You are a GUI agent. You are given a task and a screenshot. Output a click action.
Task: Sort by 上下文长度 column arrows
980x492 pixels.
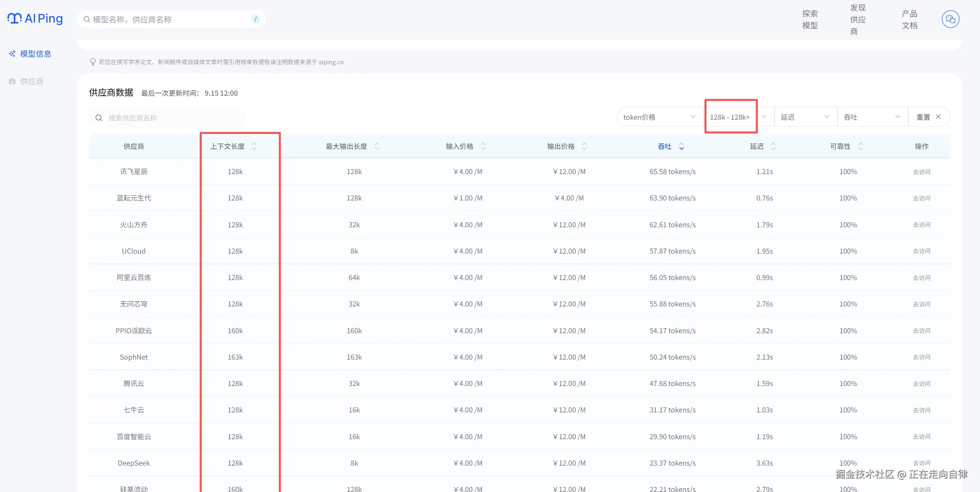254,146
